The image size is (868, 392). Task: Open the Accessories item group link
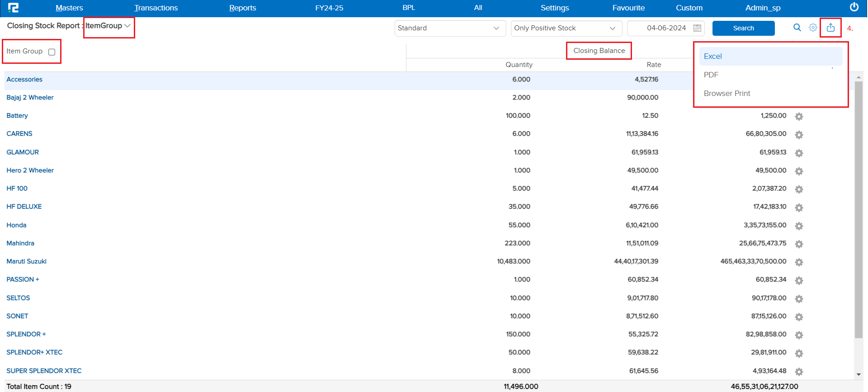[x=24, y=80]
